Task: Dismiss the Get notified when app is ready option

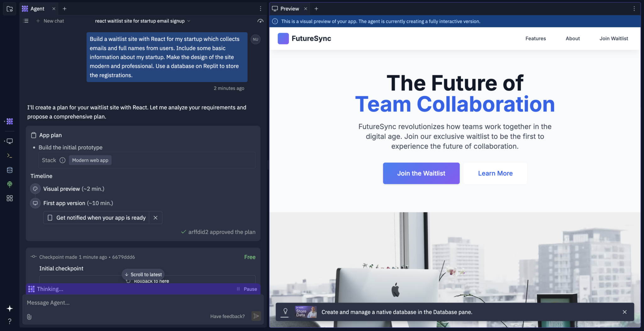Action: pyautogui.click(x=155, y=217)
